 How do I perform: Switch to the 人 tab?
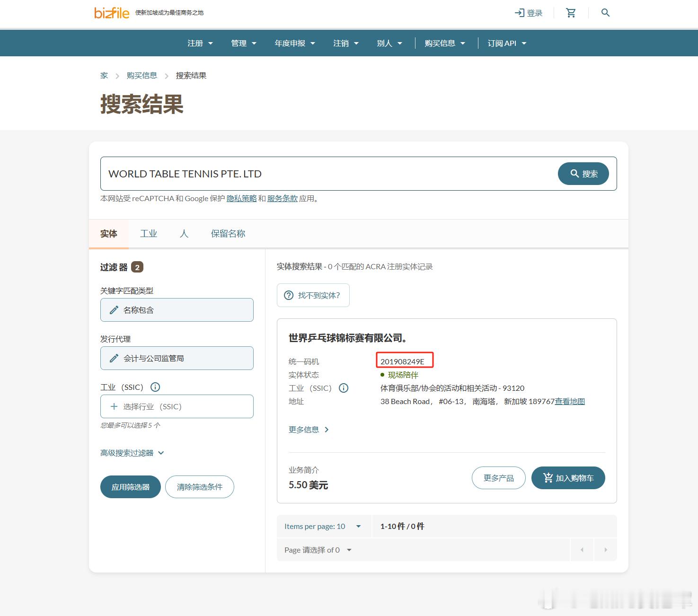(x=184, y=234)
